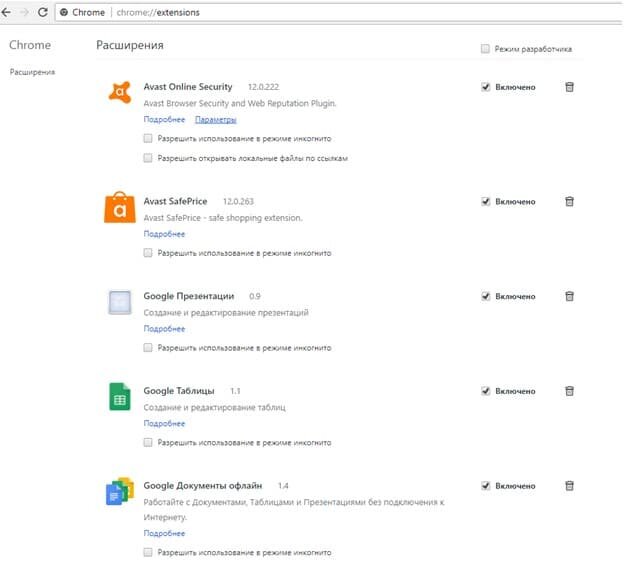
Task: Click description 'Создание и редактирование презентаций'
Action: pos(226,313)
